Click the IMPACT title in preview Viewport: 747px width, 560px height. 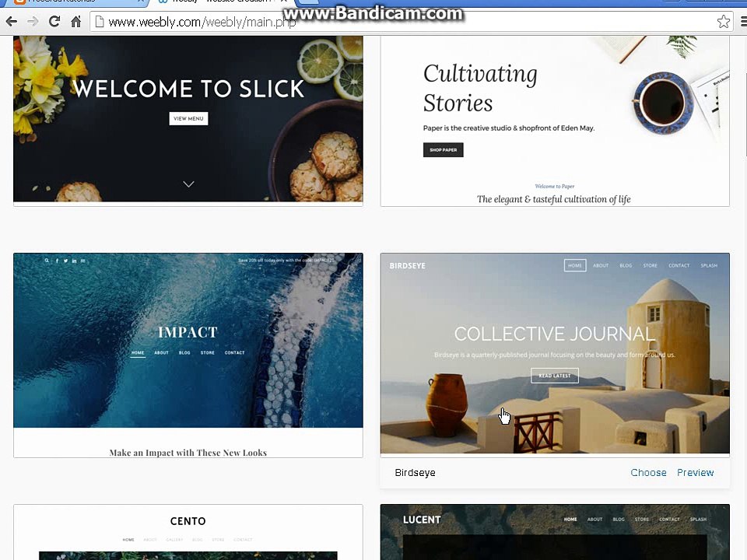[188, 332]
